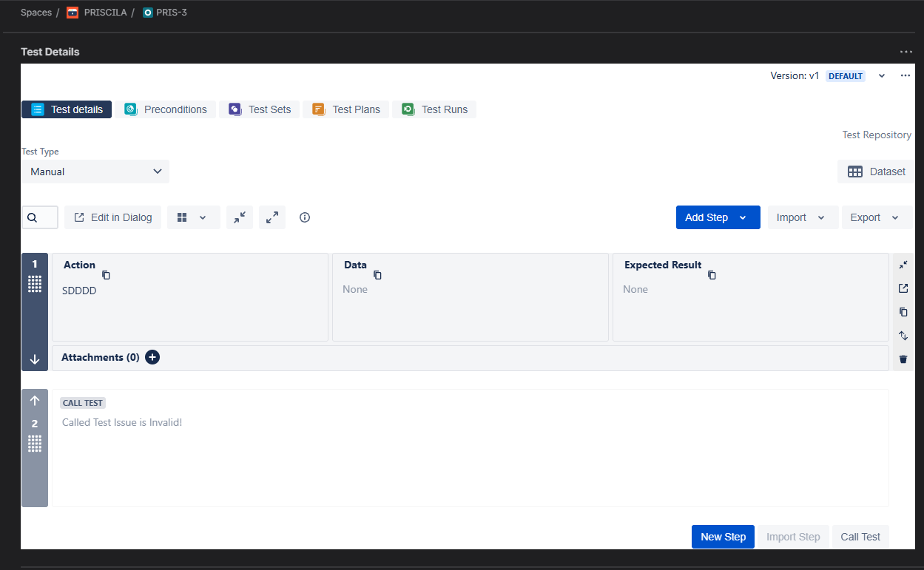Open the Export dropdown menu
924x570 pixels.
(x=876, y=217)
